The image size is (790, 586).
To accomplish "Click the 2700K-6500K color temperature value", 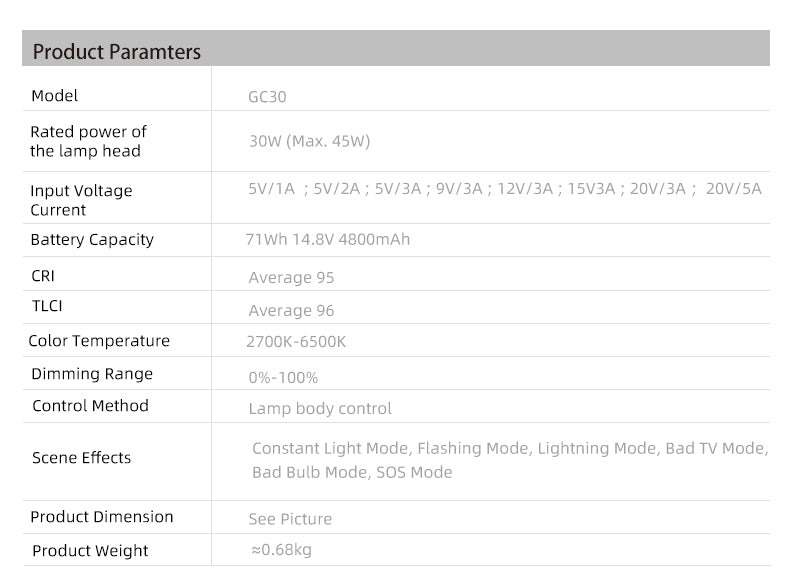I will point(296,342).
